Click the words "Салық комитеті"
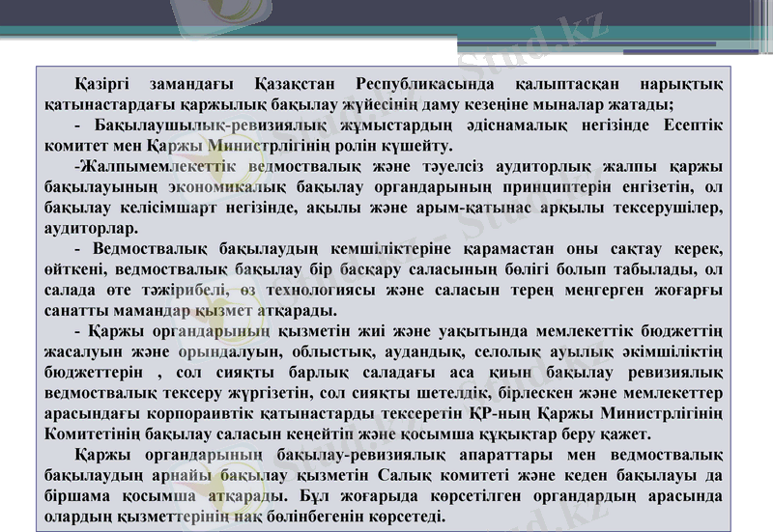 [x=444, y=475]
